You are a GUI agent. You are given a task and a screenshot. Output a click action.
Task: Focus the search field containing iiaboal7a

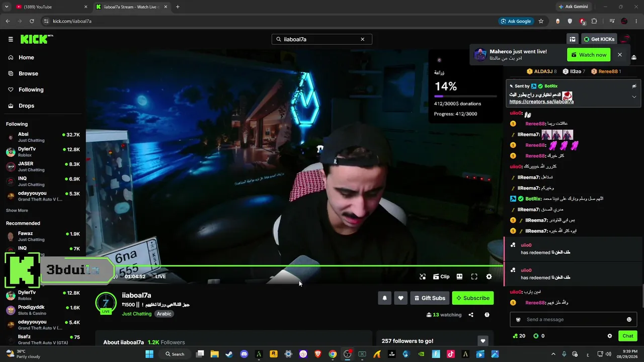coord(321,39)
